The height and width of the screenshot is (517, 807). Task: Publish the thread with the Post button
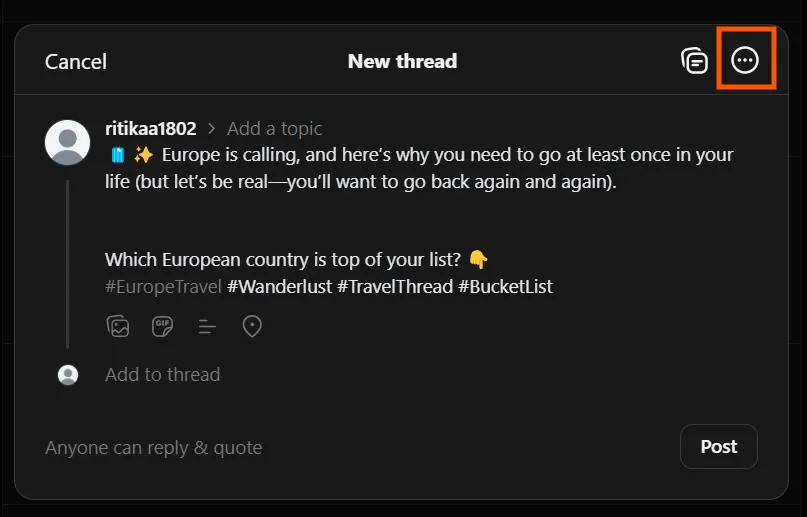(718, 447)
